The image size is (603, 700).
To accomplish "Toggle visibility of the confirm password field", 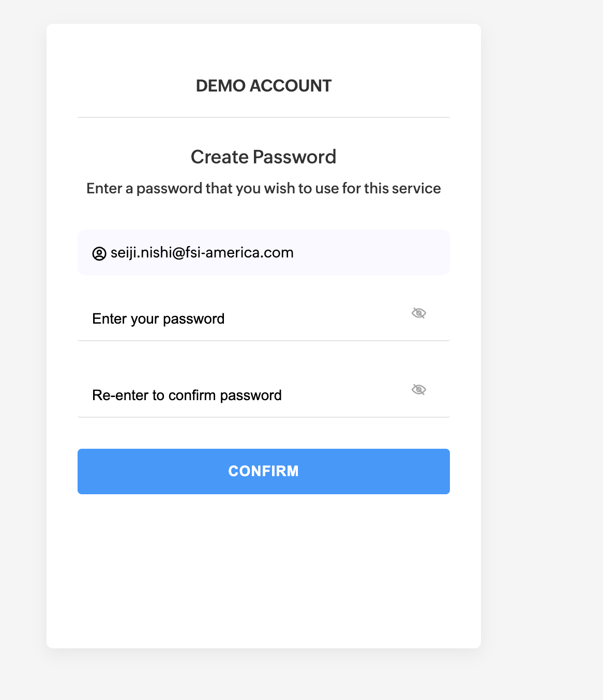I will click(x=418, y=389).
